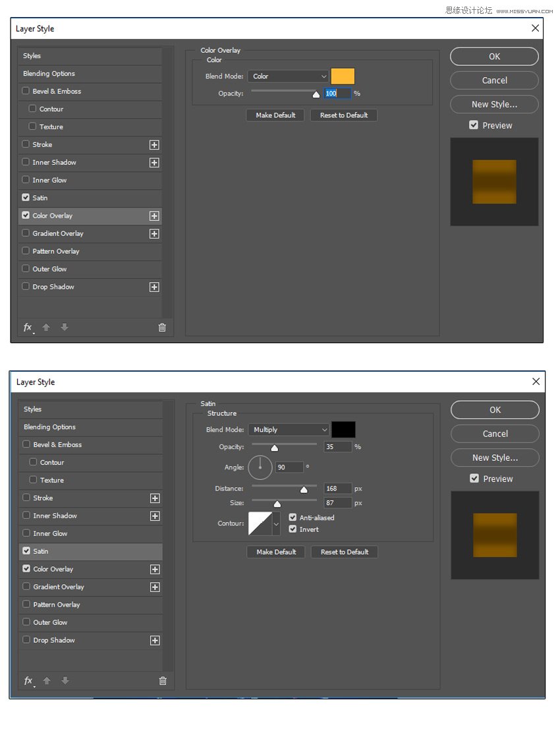560x743 pixels.
Task: Toggle Invert checkbox in Satin settings
Action: point(293,529)
